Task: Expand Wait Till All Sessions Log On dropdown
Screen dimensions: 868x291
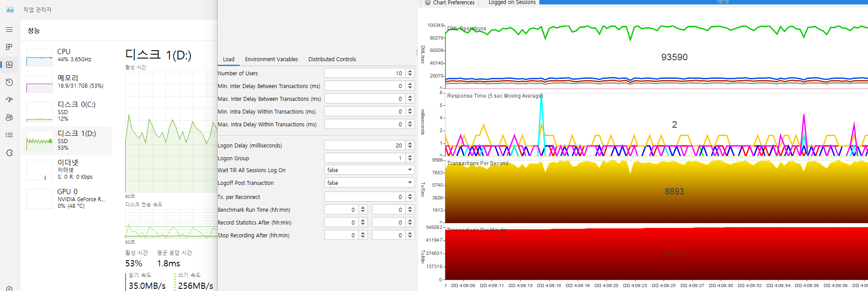Action: pos(410,170)
